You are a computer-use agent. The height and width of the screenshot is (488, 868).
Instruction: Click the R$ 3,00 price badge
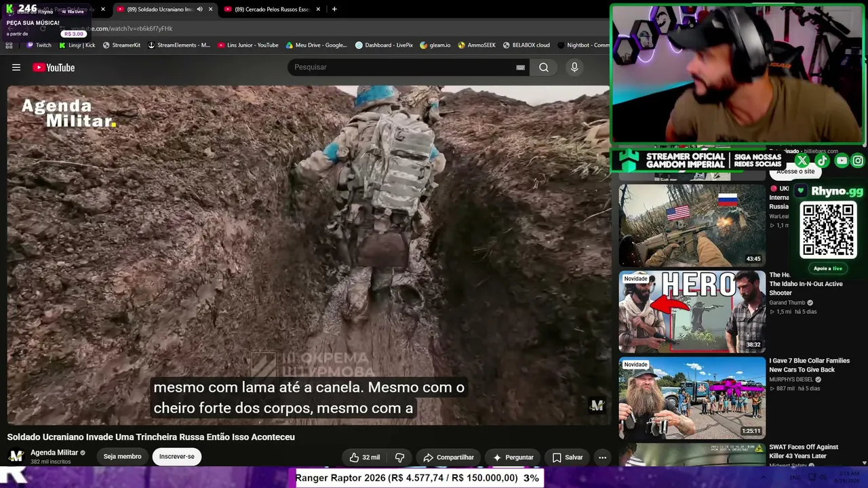pyautogui.click(x=74, y=34)
